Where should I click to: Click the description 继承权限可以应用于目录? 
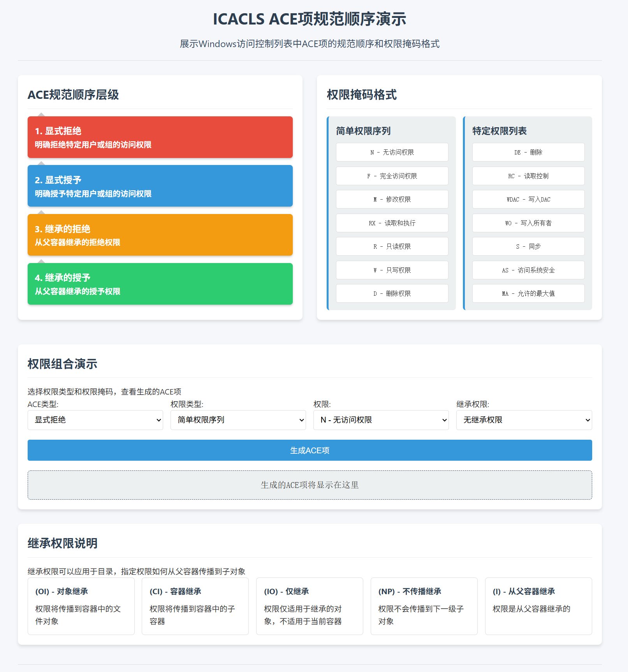pyautogui.click(x=136, y=572)
